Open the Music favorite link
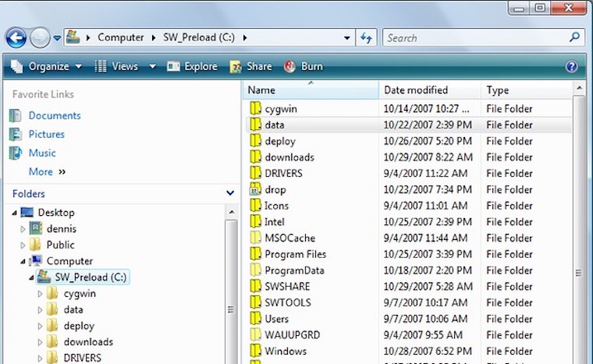593x364 pixels. pos(42,153)
